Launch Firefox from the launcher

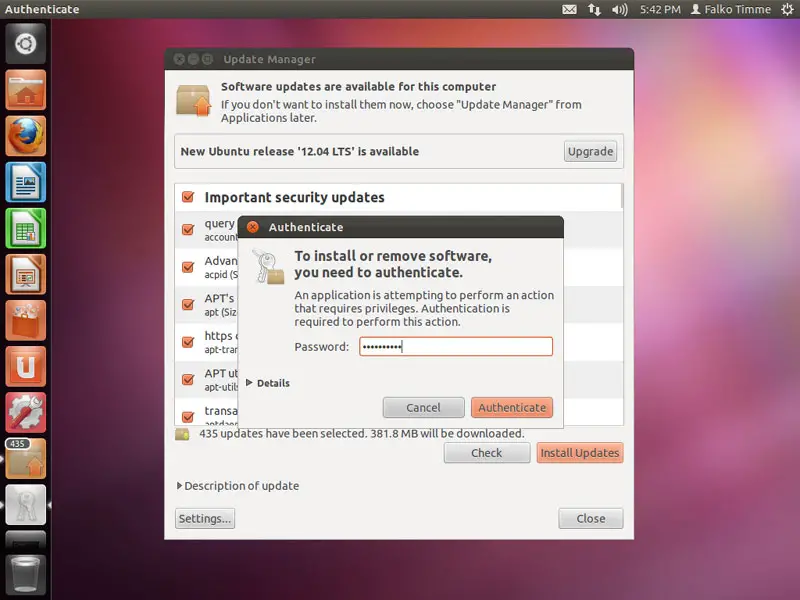(26, 136)
